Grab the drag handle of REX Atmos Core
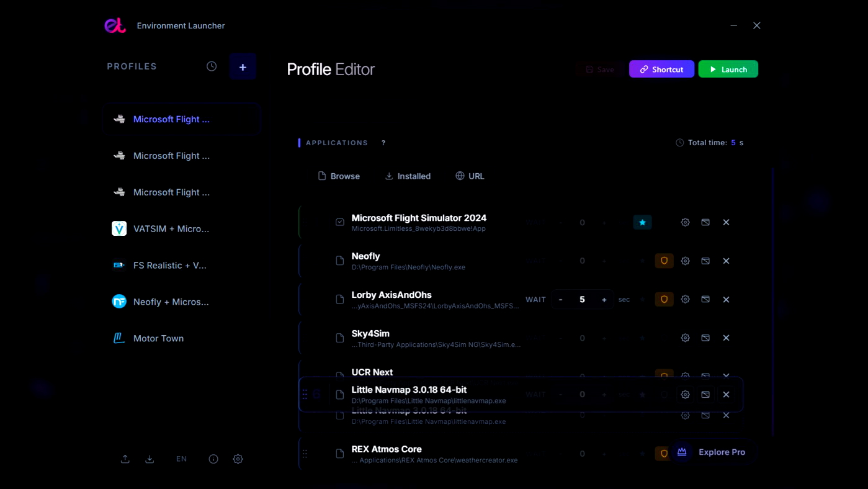This screenshot has width=868, height=489. pyautogui.click(x=305, y=454)
